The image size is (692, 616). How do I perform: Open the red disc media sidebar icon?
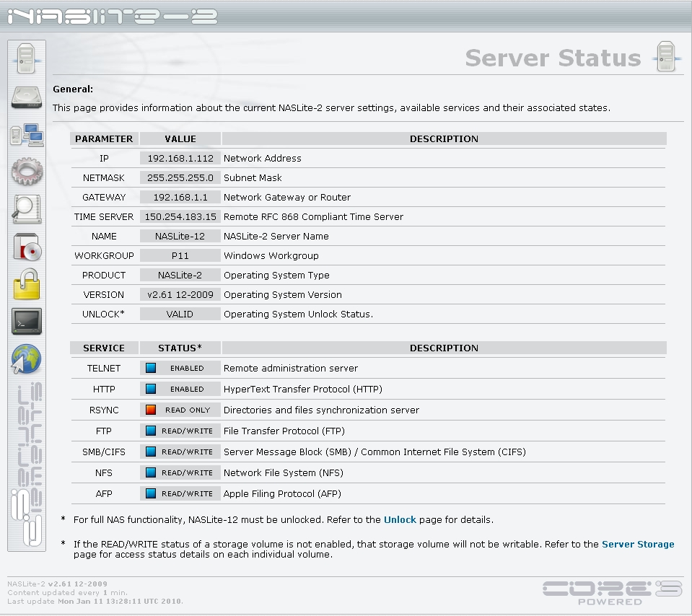point(27,247)
